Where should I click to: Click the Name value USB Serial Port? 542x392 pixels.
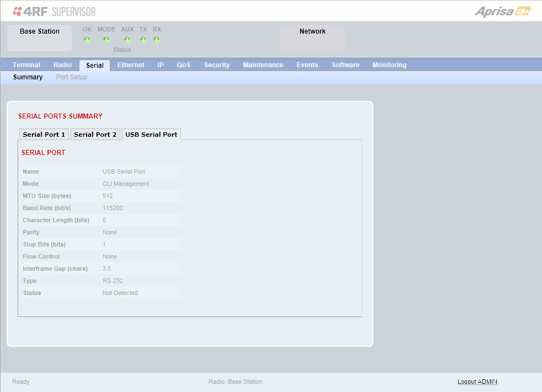point(124,172)
